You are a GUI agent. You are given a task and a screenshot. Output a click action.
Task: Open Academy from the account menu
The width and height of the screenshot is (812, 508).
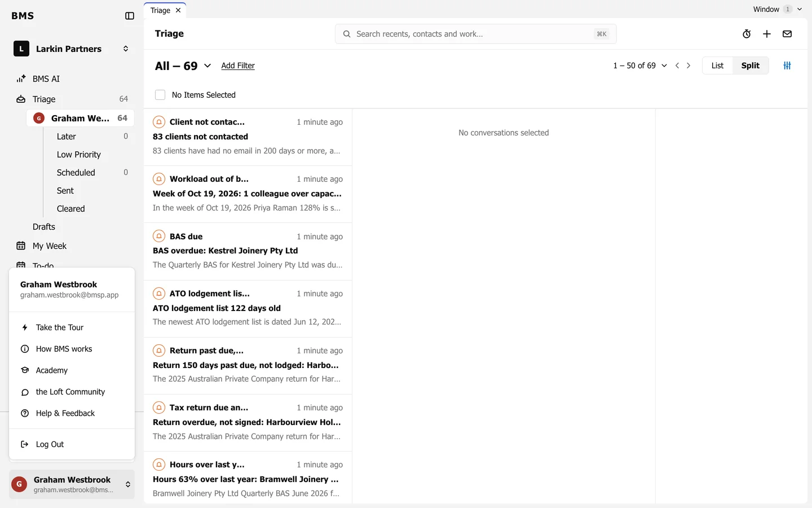[72, 370]
